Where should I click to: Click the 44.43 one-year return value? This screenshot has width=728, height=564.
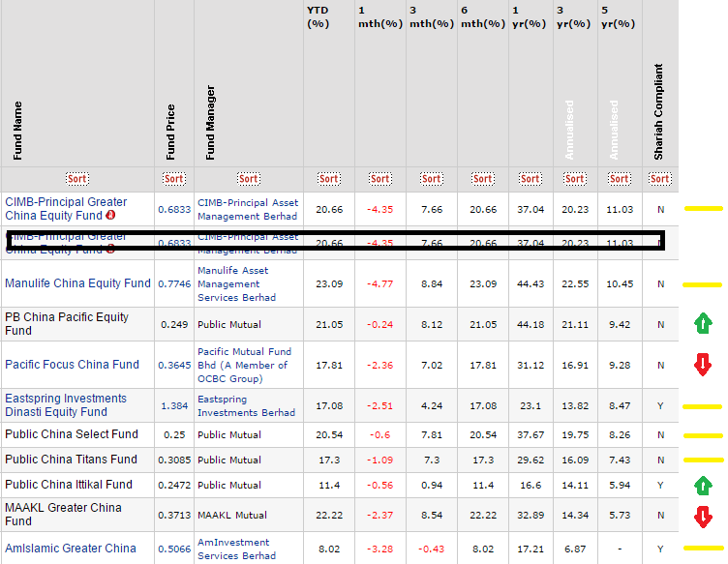[x=531, y=283]
